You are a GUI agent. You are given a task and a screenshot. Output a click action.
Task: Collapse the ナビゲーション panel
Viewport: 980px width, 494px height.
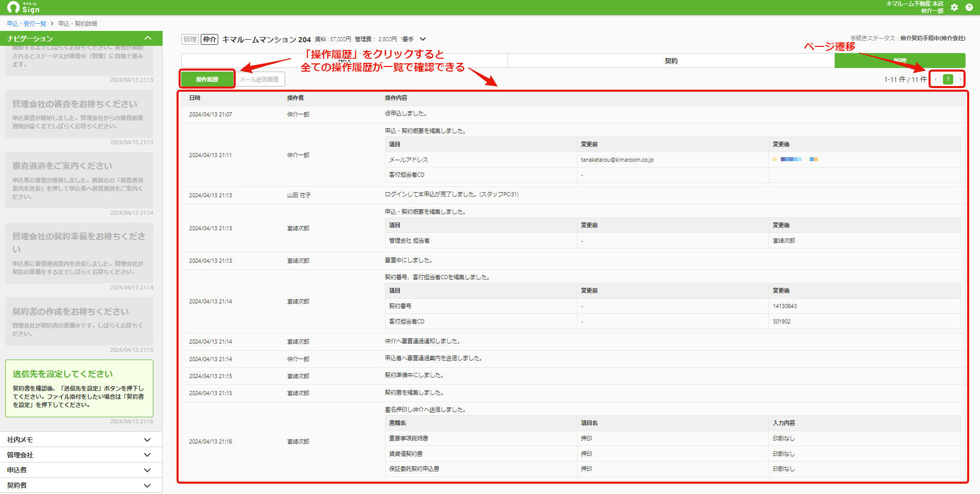pyautogui.click(x=148, y=38)
